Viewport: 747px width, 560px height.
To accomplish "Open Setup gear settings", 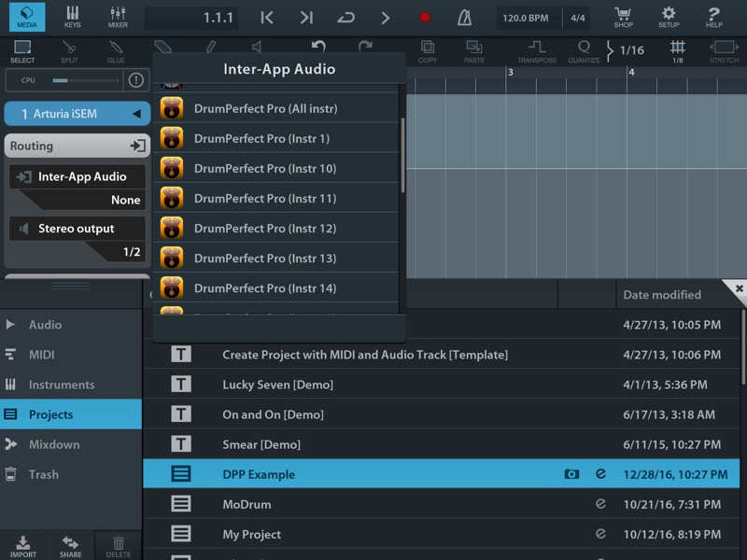I will click(x=669, y=17).
